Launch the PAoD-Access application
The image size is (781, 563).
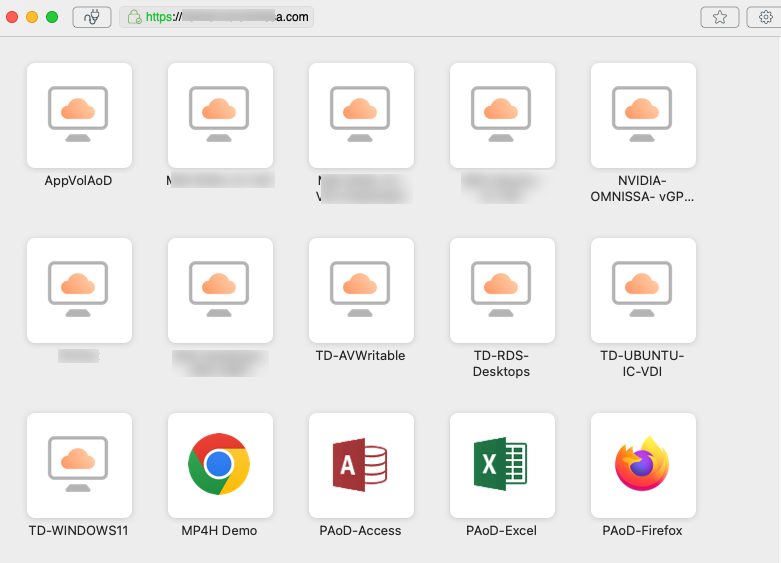pos(361,465)
